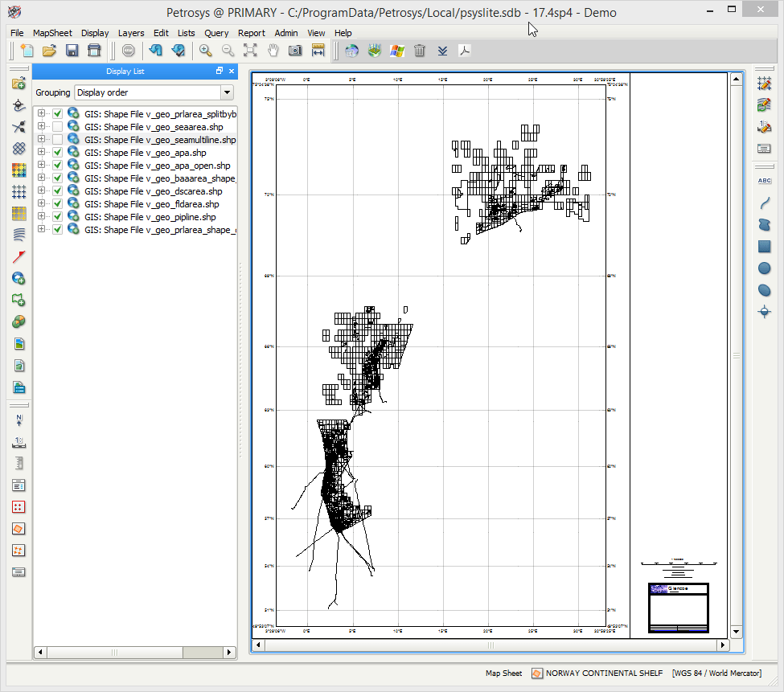This screenshot has height=692, width=784.
Task: Click NORWAY CONTINENTAL SHELF in status bar
Action: (x=604, y=673)
